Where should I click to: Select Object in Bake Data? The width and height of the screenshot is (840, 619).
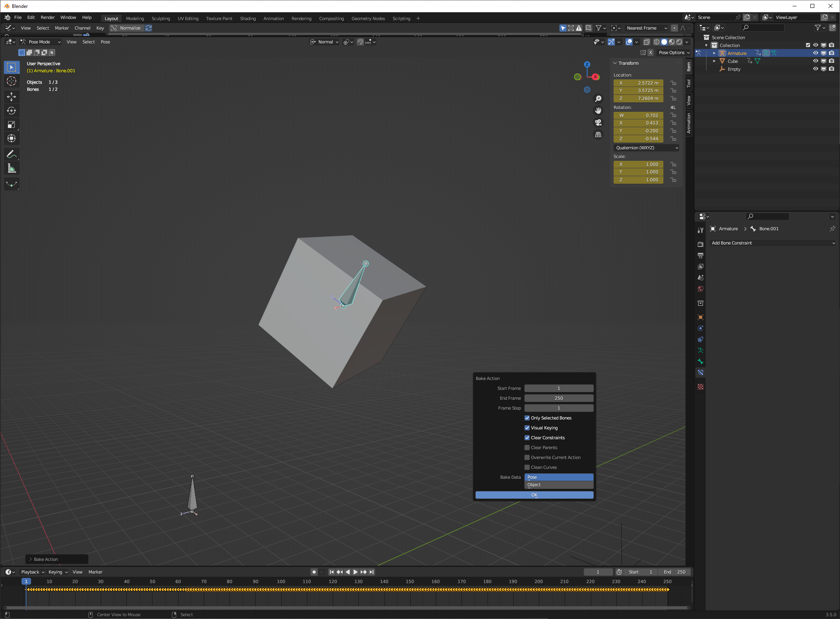tap(559, 485)
